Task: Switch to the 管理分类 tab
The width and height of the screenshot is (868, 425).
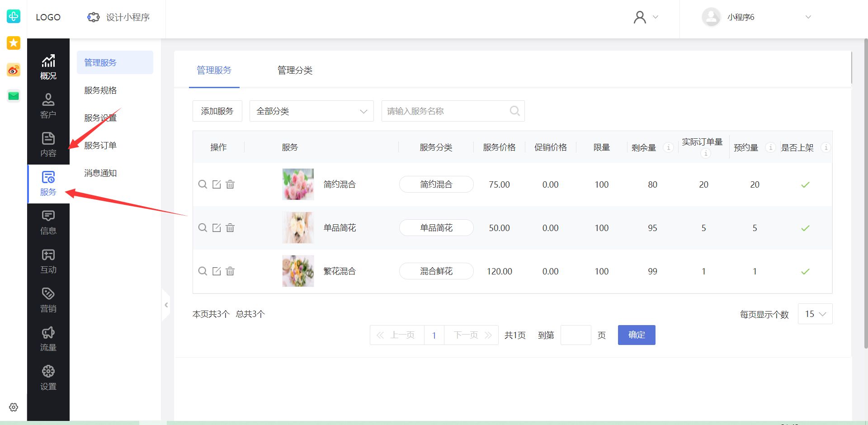Action: [295, 70]
